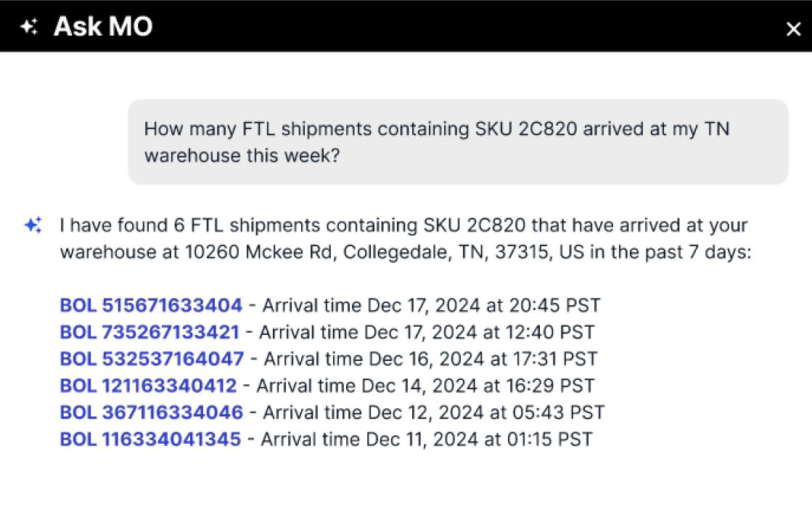812x520 pixels.
Task: Click arrival time Dec 17 at 12:40 PST
Action: pyautogui.click(x=427, y=333)
